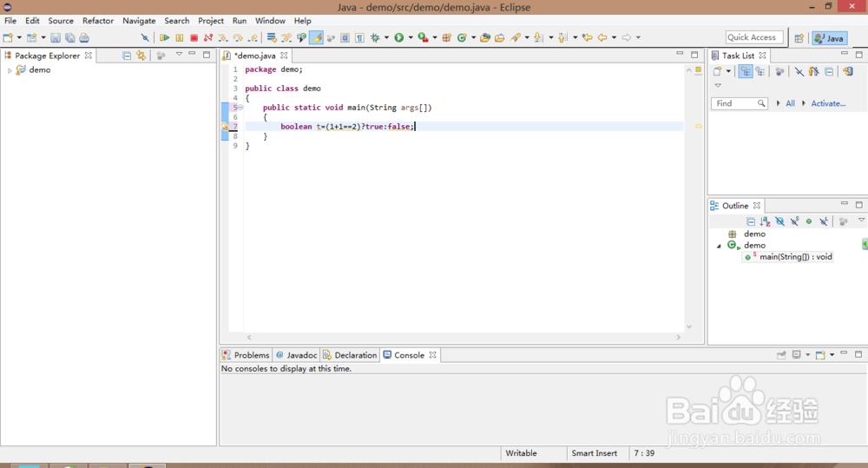Open the Back history dropdown arrow
This screenshot has width=868, height=468.
[x=614, y=37]
